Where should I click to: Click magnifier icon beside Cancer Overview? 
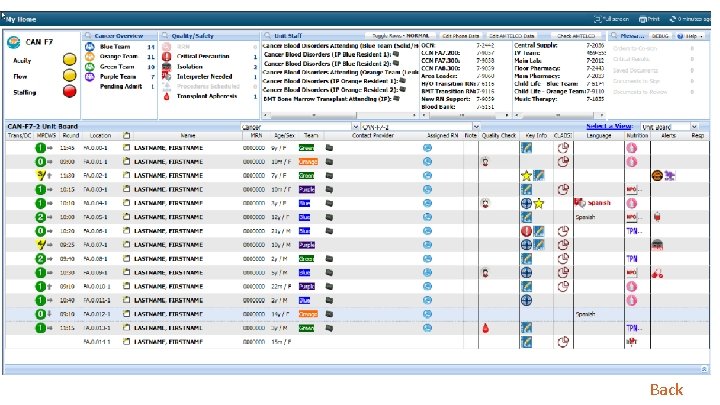87,36
